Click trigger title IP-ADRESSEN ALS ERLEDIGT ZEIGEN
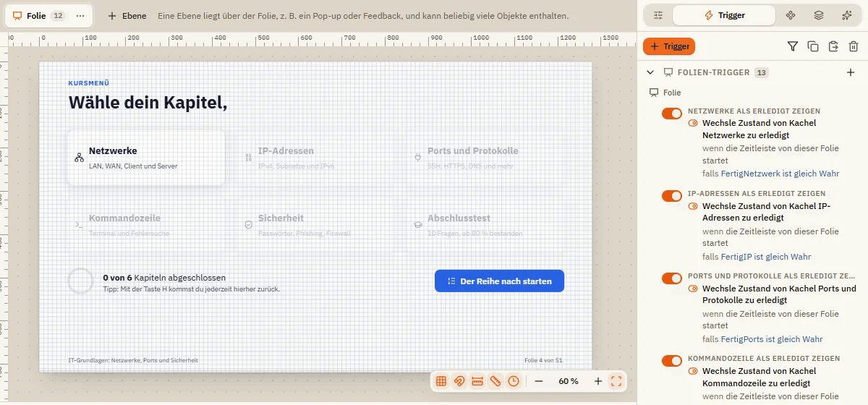Viewport: 868px width, 405px height. [757, 194]
